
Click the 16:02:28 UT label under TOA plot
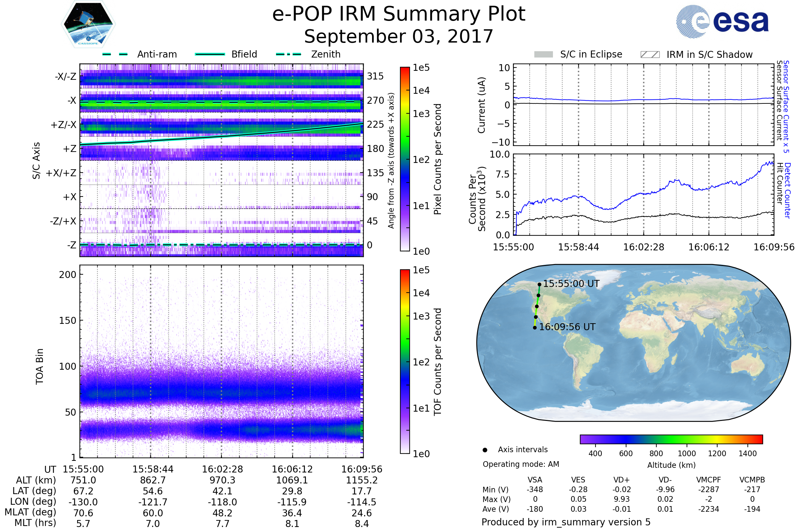pos(222,469)
